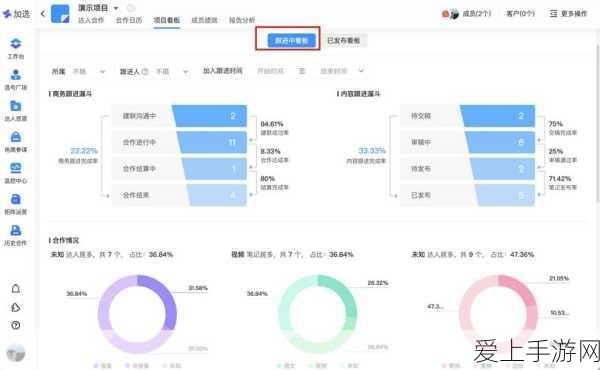600x370 pixels.
Task: Click the round icon beside 演示项目 title
Action: [x=131, y=8]
